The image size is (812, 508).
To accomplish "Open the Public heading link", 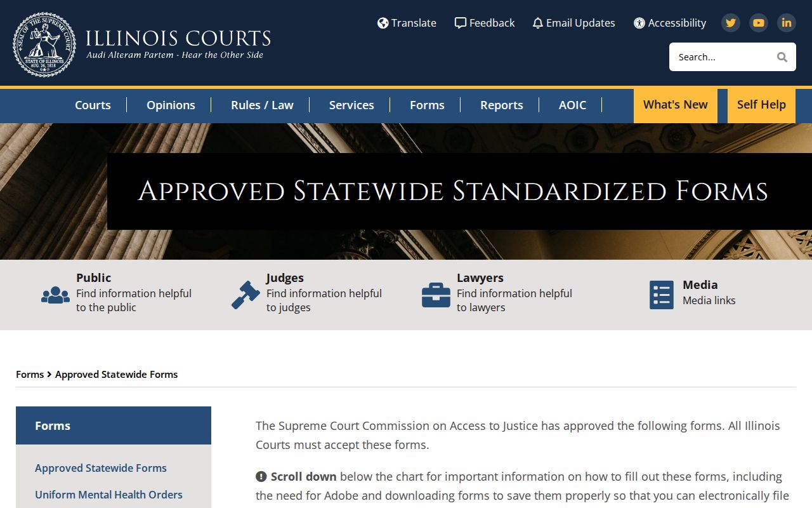I will [93, 277].
